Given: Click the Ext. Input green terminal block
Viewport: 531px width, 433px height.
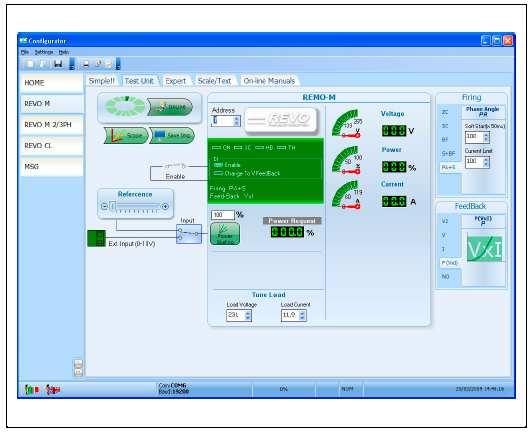Looking at the screenshot, I should coord(97,238).
